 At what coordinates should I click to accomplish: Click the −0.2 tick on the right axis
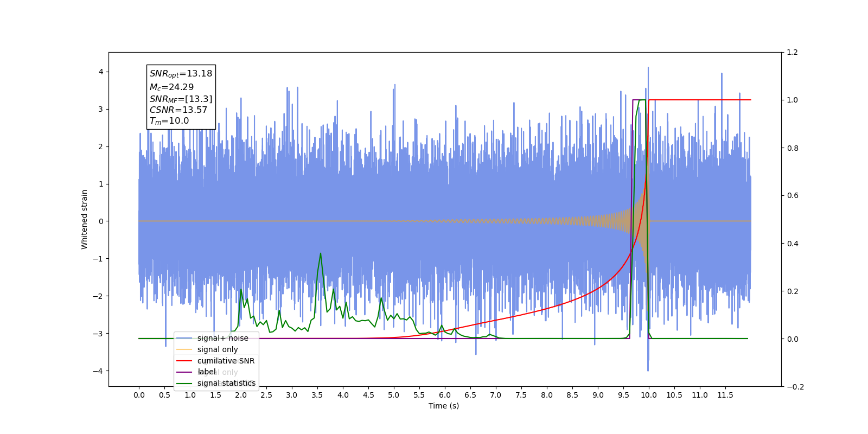(x=795, y=387)
